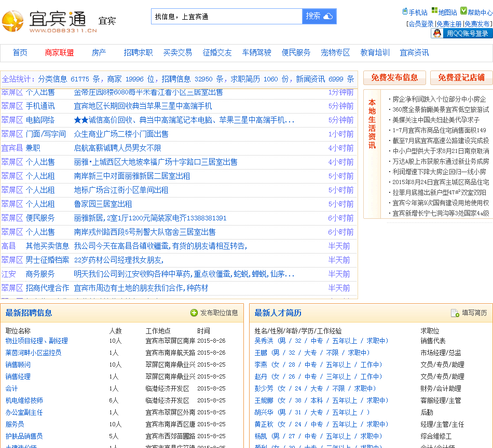Select the 宠物专区 navigation item

click(335, 52)
